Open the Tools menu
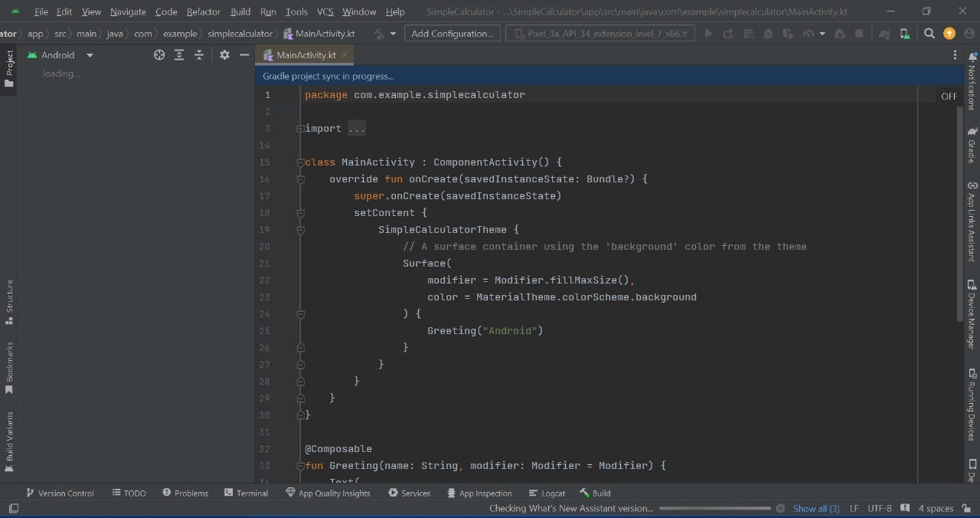Viewport: 980px width, 518px height. (x=296, y=11)
